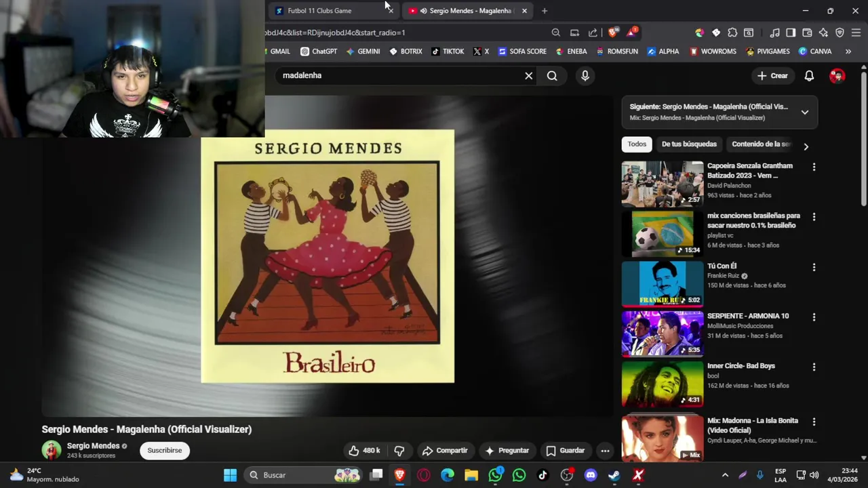This screenshot has width=868, height=488.
Task: Open the Windows Start menu
Action: tap(231, 475)
